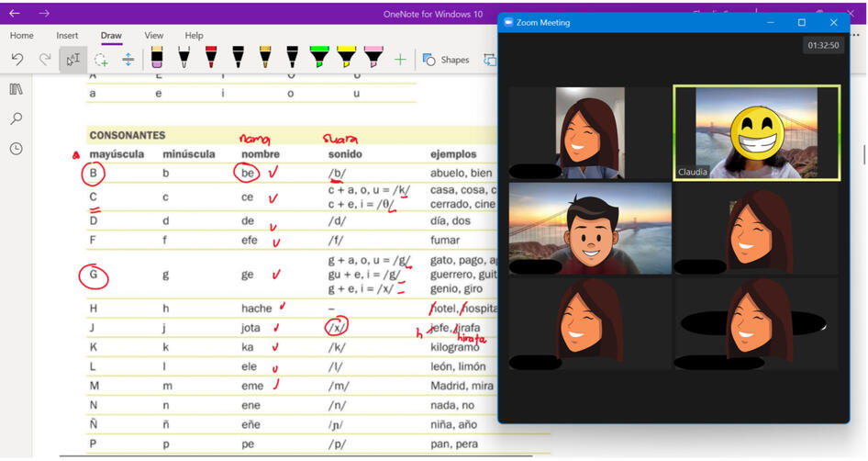The width and height of the screenshot is (868, 461).
Task: Show notebook navigation in left sidebar
Action: pyautogui.click(x=16, y=89)
